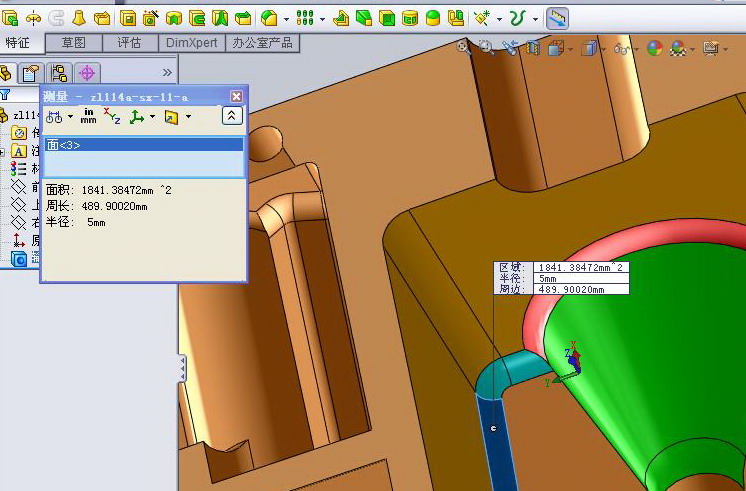Select the Mirror tool icon
746x491 pixels.
(456, 19)
